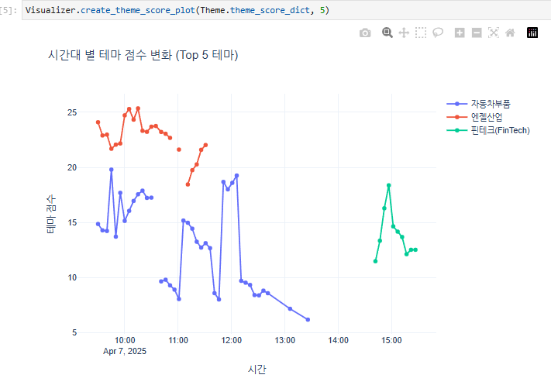The image size is (551, 392).
Task: Click the x-axis title 시간
Action: coord(257,370)
